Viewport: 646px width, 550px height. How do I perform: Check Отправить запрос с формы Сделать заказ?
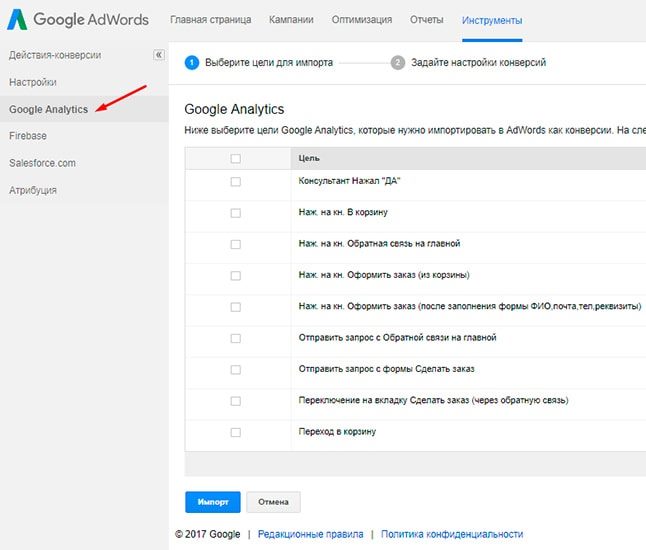click(236, 370)
